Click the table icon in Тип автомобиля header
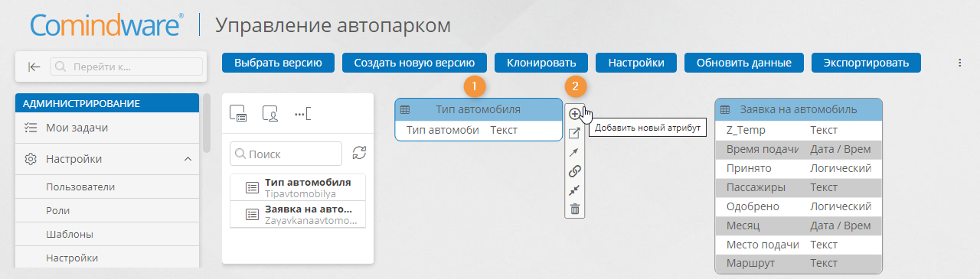Screen dimensions: 980x279 [405, 109]
